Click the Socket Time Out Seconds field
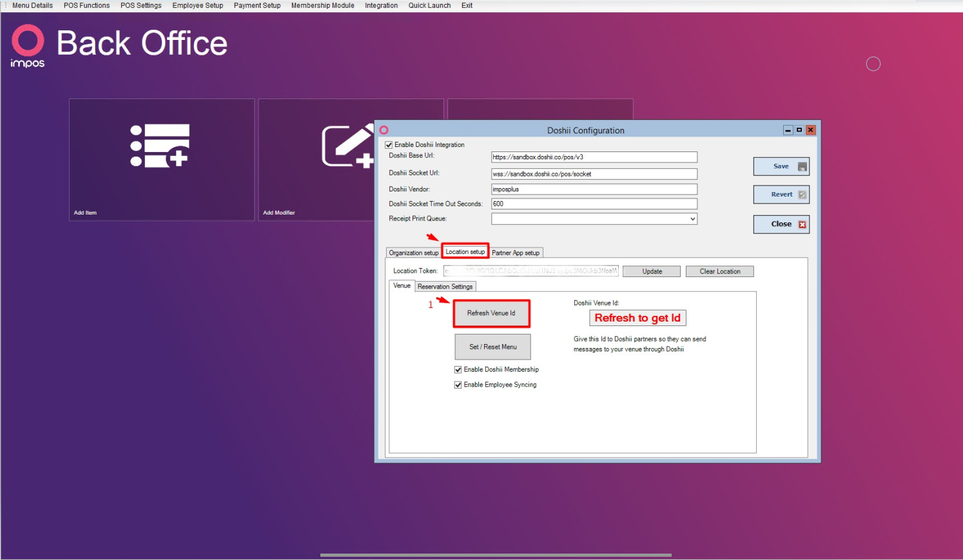This screenshot has height=560, width=963. [594, 204]
